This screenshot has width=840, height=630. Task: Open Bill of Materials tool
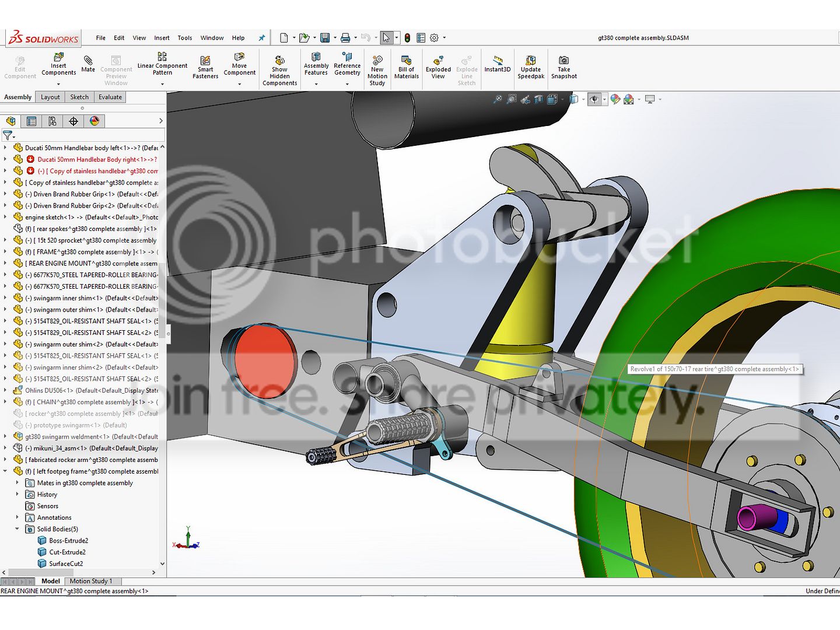coord(407,66)
